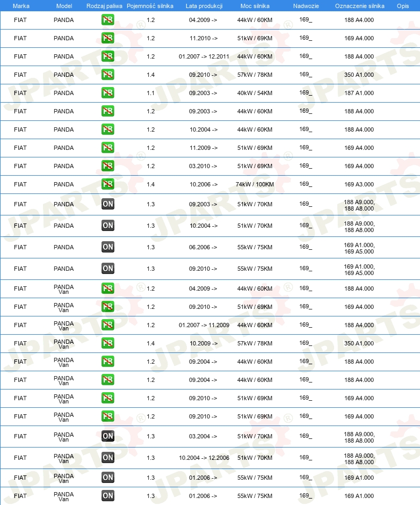
Task: Click the '10.2006 ->' production date cell
Action: (204, 184)
